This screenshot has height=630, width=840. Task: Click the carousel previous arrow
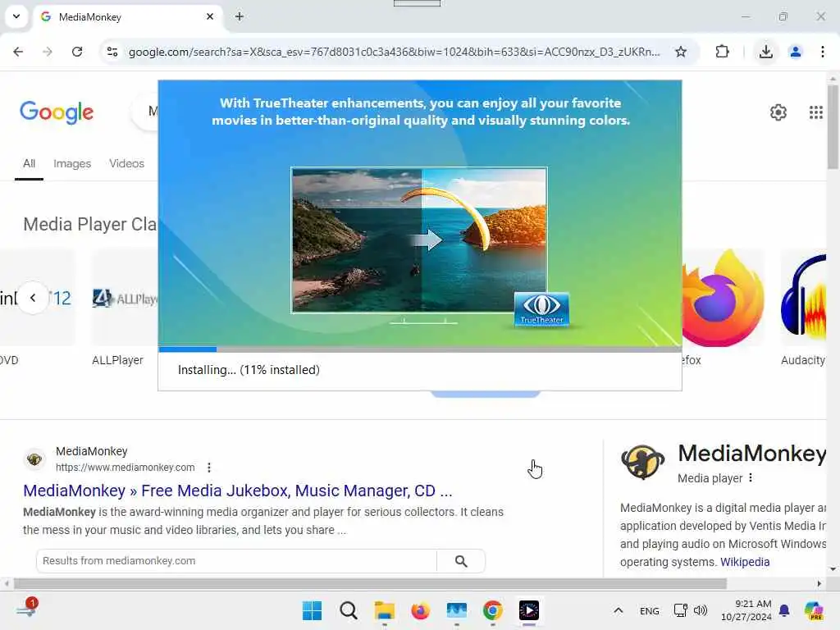click(x=33, y=297)
